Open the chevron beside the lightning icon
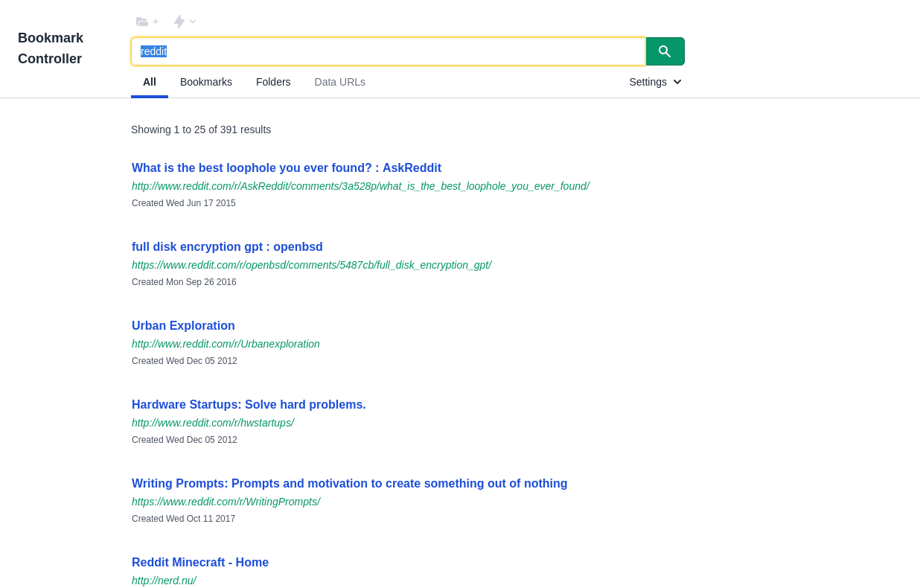Screen dimensions: 920x588 pyautogui.click(x=191, y=22)
